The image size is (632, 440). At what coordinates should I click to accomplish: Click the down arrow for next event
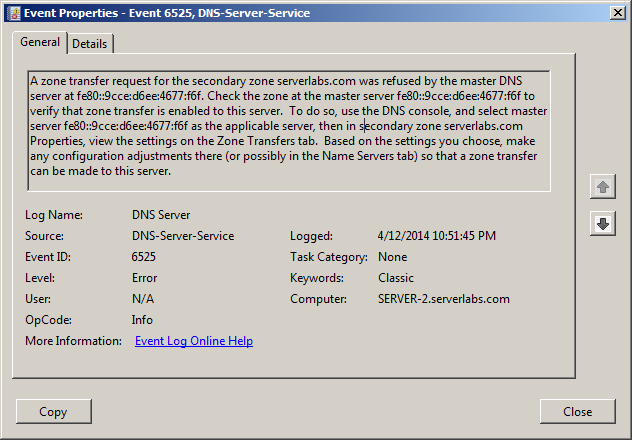(603, 224)
